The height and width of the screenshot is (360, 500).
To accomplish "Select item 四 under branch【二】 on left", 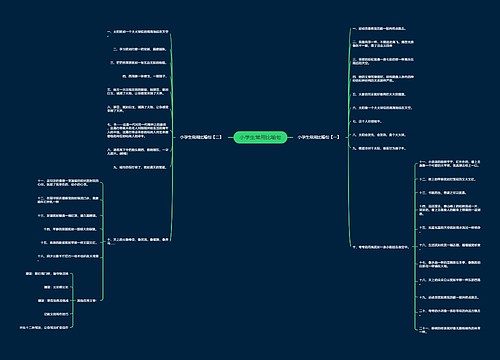I will (144, 76).
